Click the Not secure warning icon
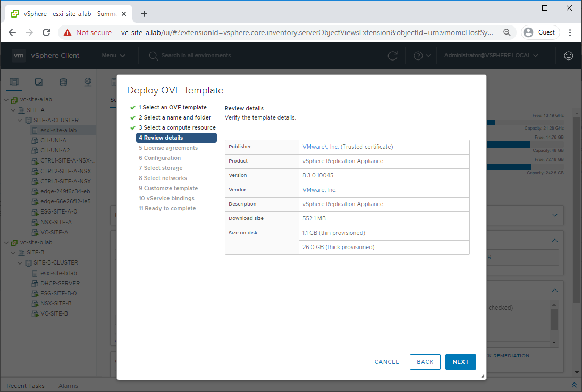The width and height of the screenshot is (582, 392). click(67, 32)
